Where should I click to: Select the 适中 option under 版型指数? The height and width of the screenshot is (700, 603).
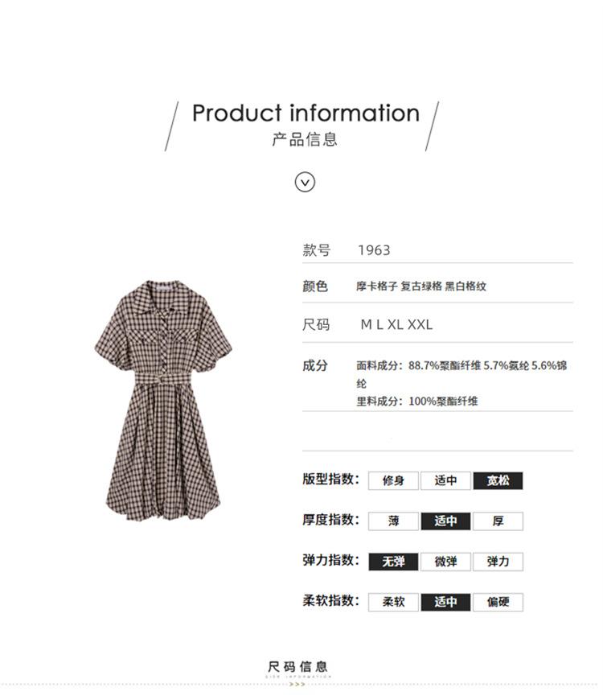click(445, 481)
